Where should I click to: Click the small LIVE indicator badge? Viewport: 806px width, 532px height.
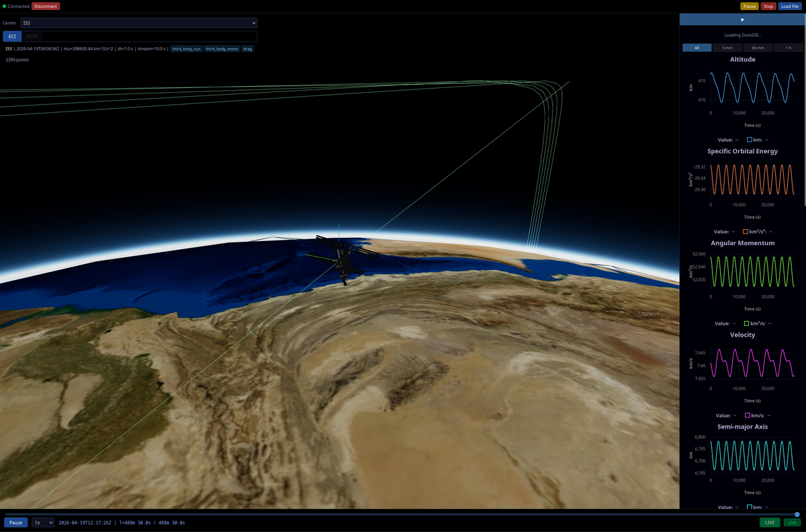(793, 522)
